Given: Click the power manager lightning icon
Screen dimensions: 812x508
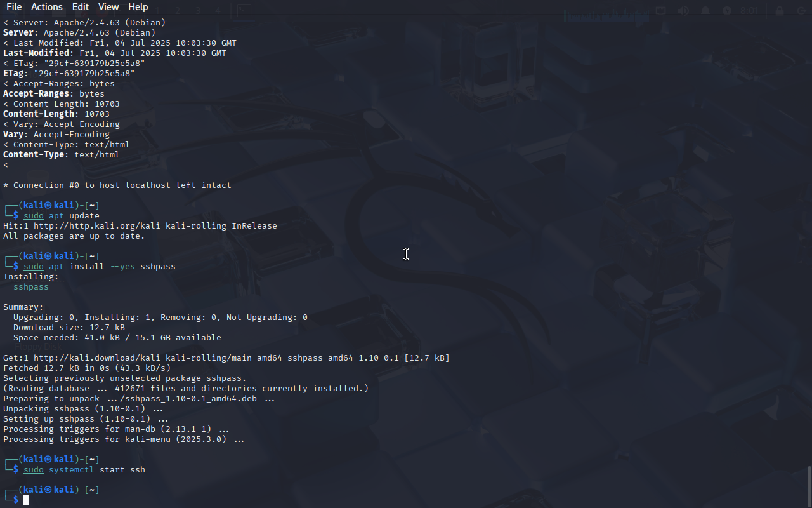Looking at the screenshot, I should pyautogui.click(x=727, y=11).
